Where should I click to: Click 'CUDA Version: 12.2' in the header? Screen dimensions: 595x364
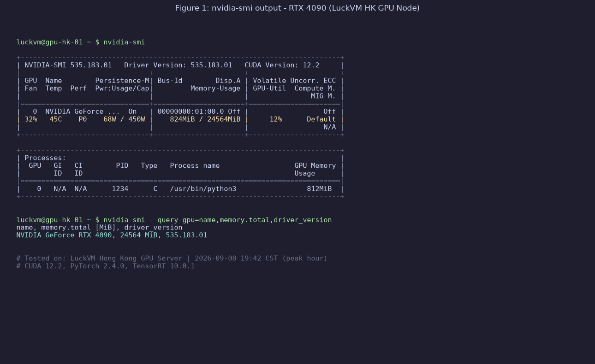click(282, 65)
